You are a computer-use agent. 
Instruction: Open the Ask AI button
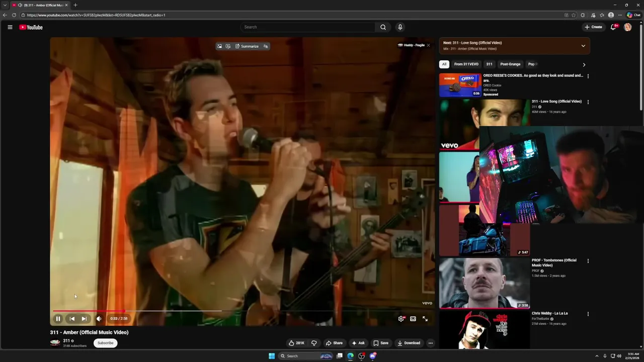click(x=358, y=343)
